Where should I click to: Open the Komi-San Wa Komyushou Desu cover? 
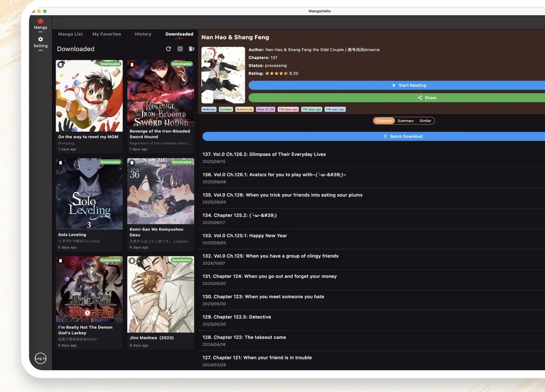click(x=161, y=191)
